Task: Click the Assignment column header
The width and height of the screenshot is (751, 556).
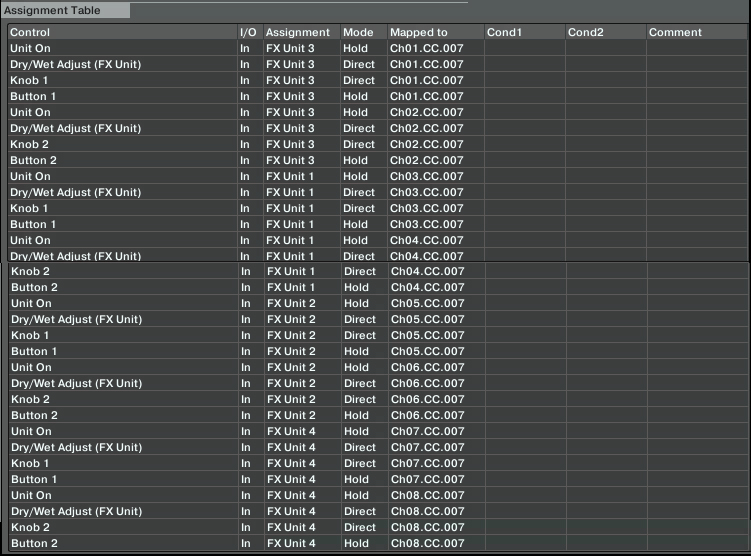Action: point(301,32)
